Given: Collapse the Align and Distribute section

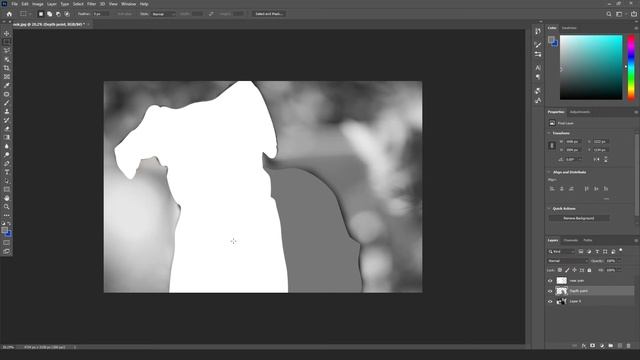Looking at the screenshot, I should point(549,172).
